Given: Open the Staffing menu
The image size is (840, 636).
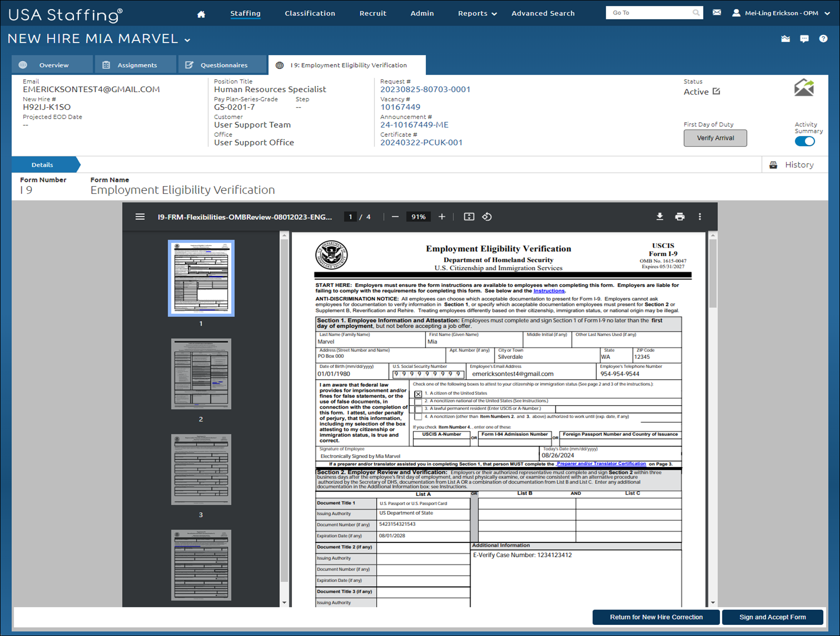Looking at the screenshot, I should pos(245,13).
